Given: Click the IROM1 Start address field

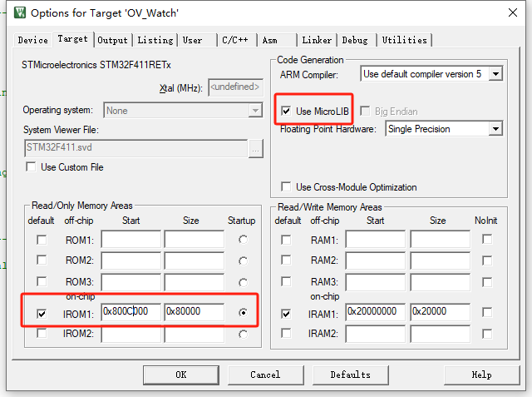Looking at the screenshot, I should pos(131,312).
